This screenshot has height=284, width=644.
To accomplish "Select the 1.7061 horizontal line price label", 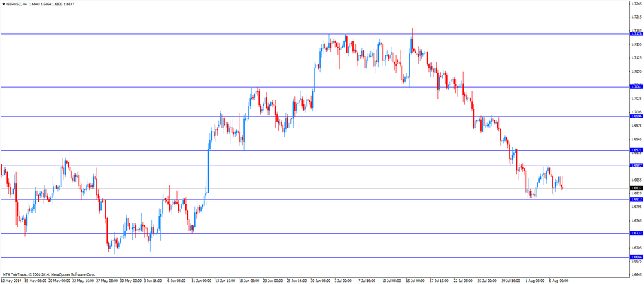I will coord(636,87).
